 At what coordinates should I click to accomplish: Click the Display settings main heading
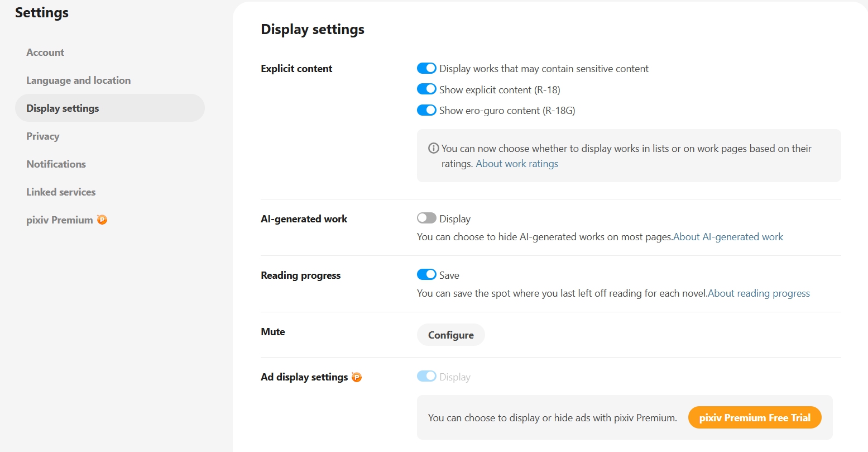click(x=313, y=29)
